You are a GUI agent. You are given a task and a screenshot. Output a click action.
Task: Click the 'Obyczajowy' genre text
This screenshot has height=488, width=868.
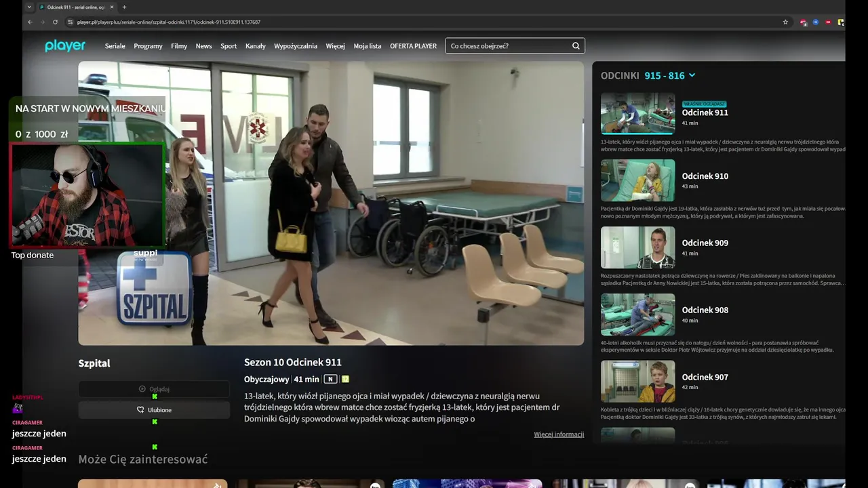click(267, 380)
